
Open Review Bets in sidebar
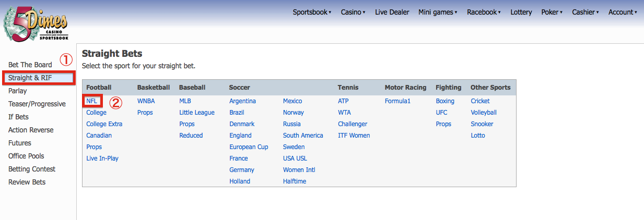[x=27, y=182]
